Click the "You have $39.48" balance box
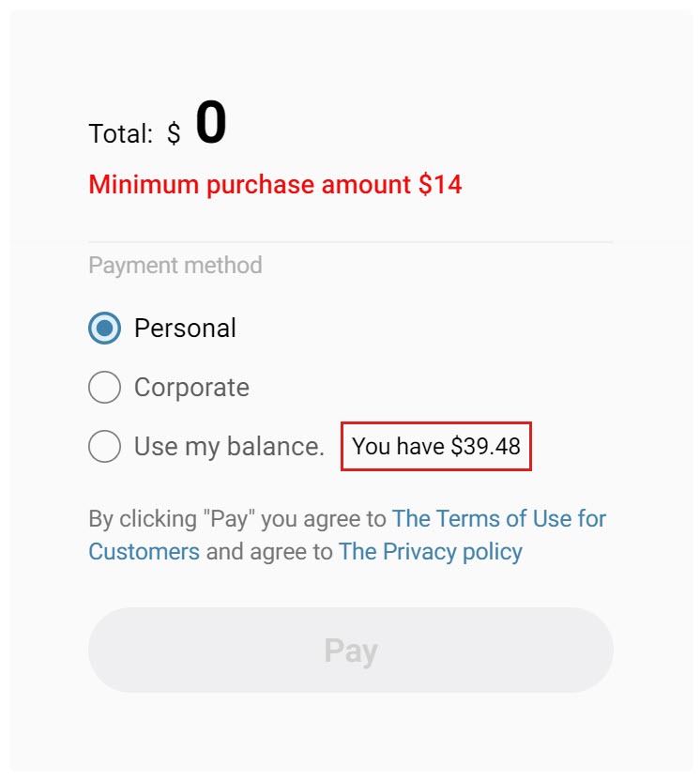This screenshot has height=781, width=700. pyautogui.click(x=436, y=446)
